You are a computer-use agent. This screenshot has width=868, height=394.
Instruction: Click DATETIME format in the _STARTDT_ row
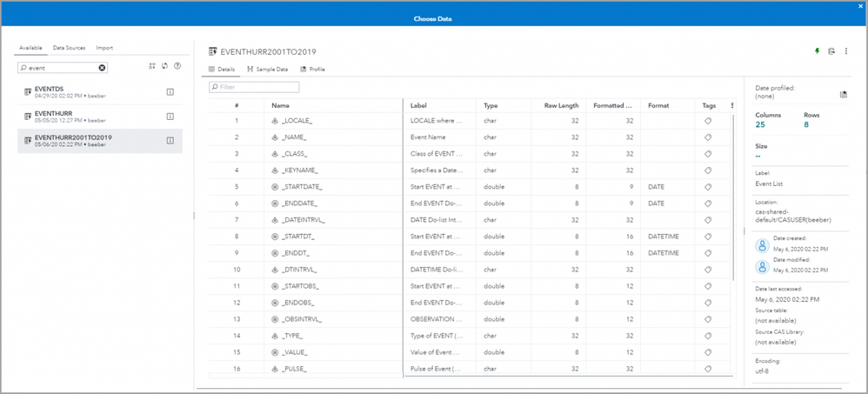(664, 237)
